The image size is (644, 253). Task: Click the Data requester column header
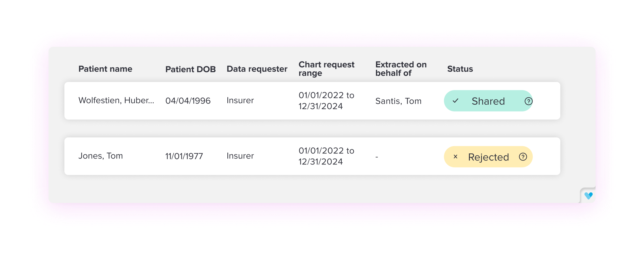257,69
